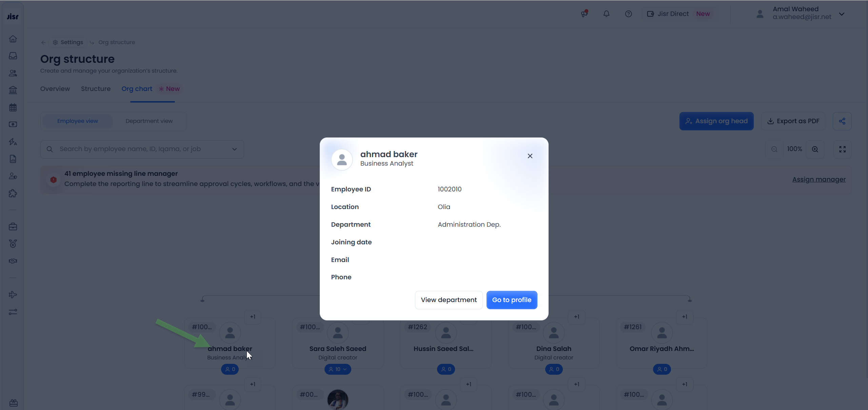The image size is (868, 410).
Task: Expand employee search dropdown chevron
Action: [234, 149]
